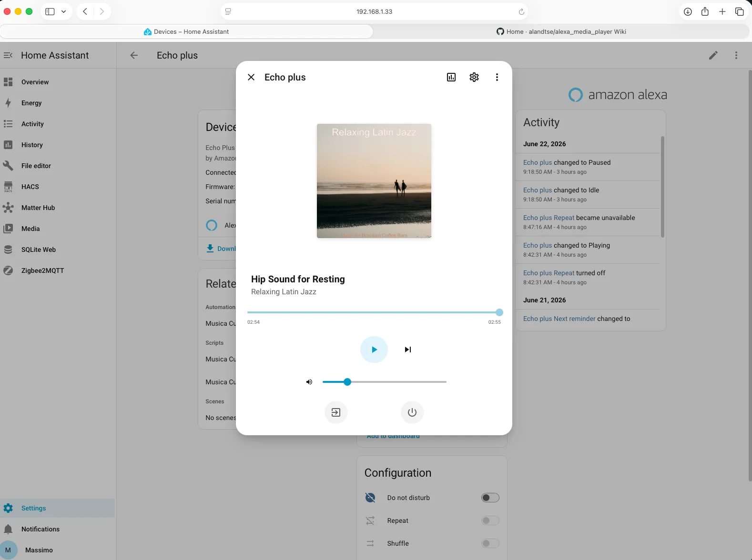Click the Do not disturb icon
The width and height of the screenshot is (752, 560).
pos(370,498)
